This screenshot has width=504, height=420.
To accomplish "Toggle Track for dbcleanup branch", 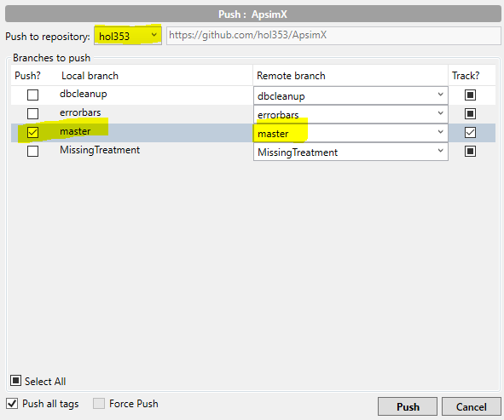I will click(x=470, y=95).
